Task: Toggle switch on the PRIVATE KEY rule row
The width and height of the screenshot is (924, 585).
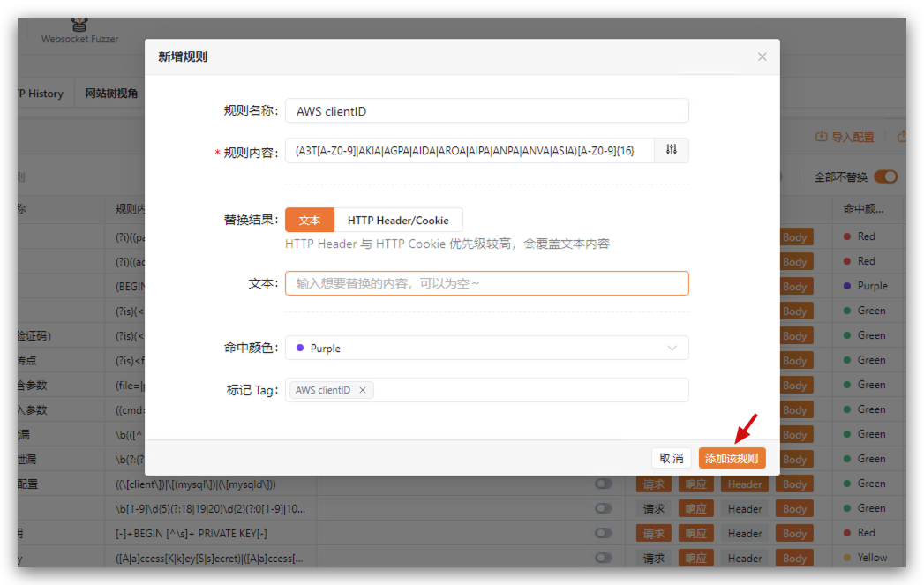Action: point(604,533)
